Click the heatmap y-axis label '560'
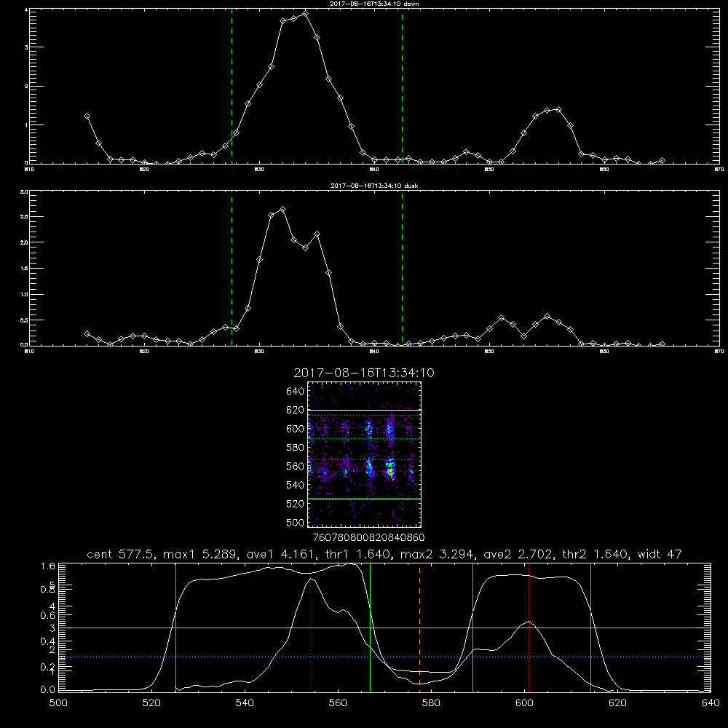This screenshot has width=728, height=728. click(296, 466)
